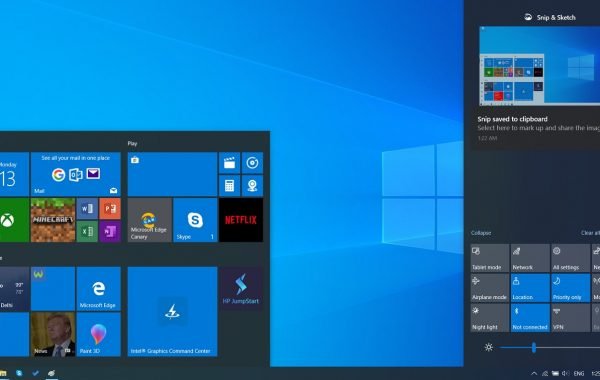
Task: Open the News tile
Action: [x=53, y=334]
